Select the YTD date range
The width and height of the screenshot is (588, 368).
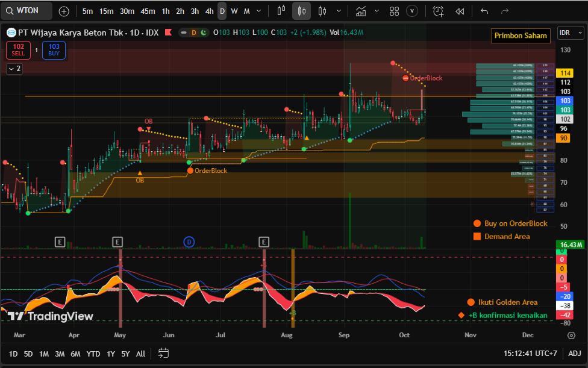(93, 354)
